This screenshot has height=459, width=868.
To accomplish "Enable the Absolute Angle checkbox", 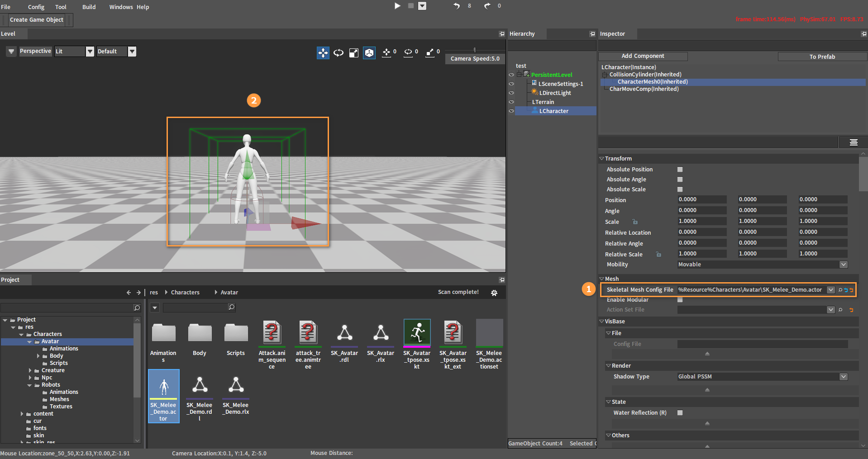I will pyautogui.click(x=680, y=180).
